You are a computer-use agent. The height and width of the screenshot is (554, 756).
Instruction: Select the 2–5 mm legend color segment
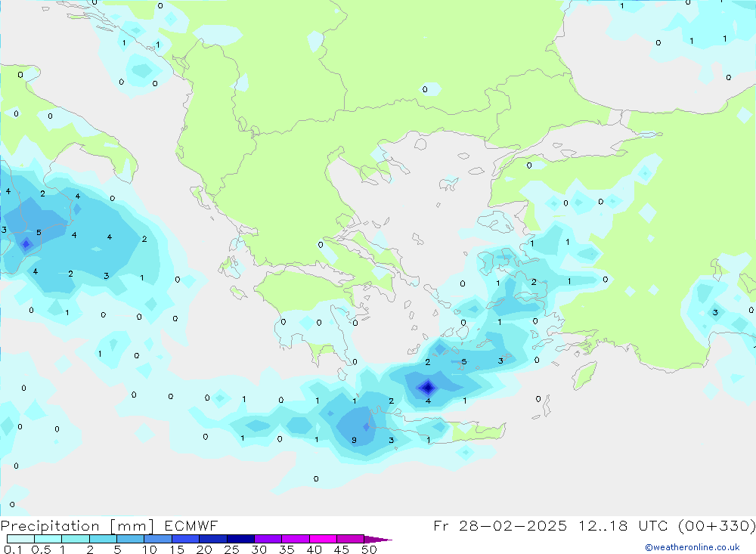click(103, 539)
